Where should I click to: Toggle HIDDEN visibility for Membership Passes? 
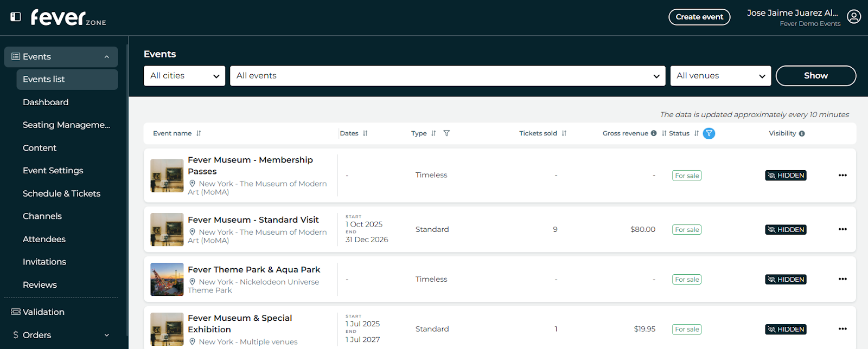(x=786, y=176)
